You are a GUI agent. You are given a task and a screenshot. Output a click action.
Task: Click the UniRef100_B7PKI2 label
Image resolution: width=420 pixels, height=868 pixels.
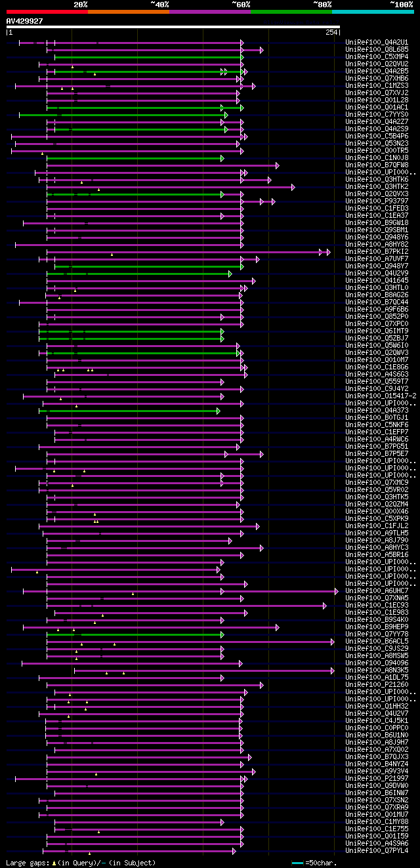point(377,251)
